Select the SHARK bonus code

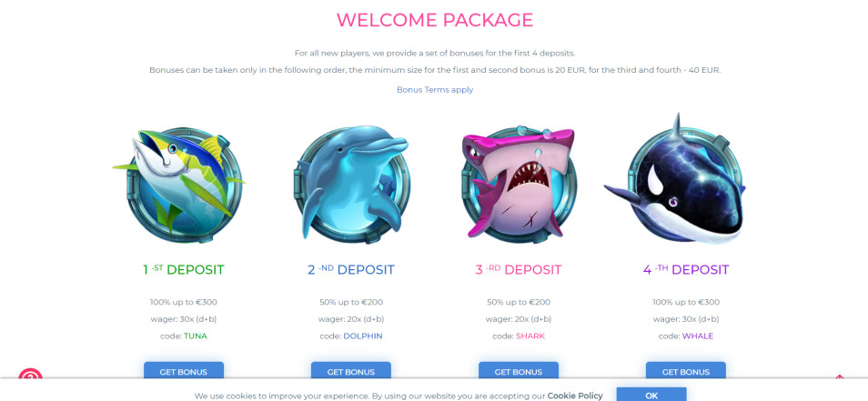(530, 336)
